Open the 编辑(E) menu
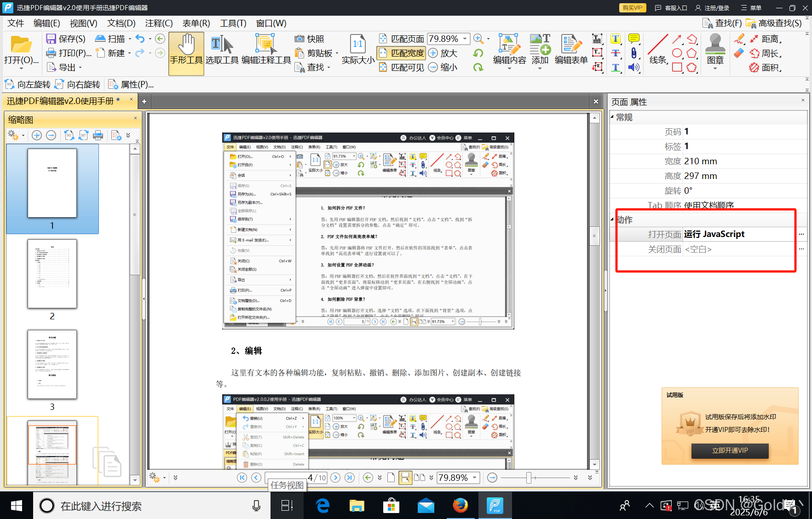812x519 pixels. pyautogui.click(x=46, y=23)
